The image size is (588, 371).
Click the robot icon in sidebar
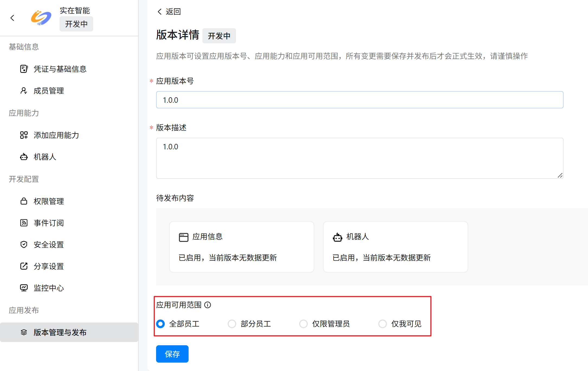coord(24,157)
